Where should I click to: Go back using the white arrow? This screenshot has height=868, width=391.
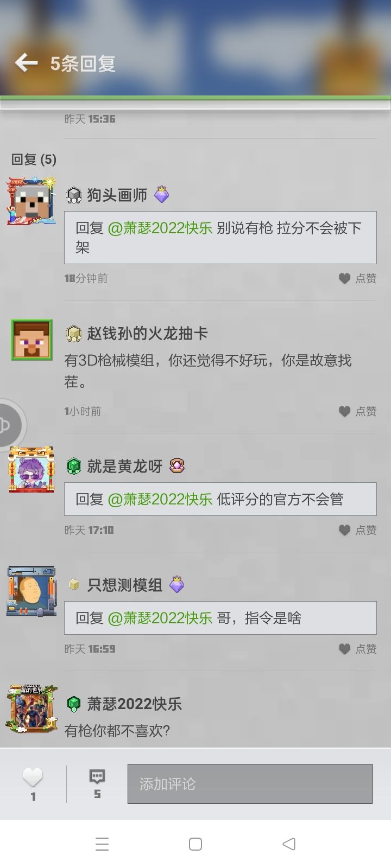[26, 63]
